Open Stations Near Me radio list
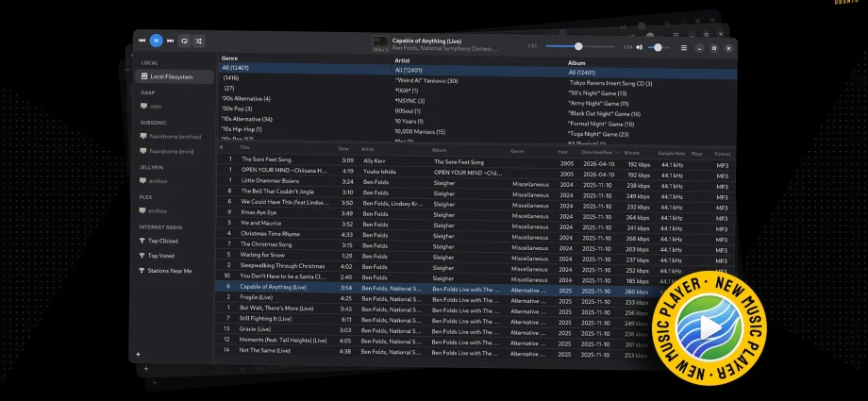The height and width of the screenshot is (401, 868). pos(170,271)
